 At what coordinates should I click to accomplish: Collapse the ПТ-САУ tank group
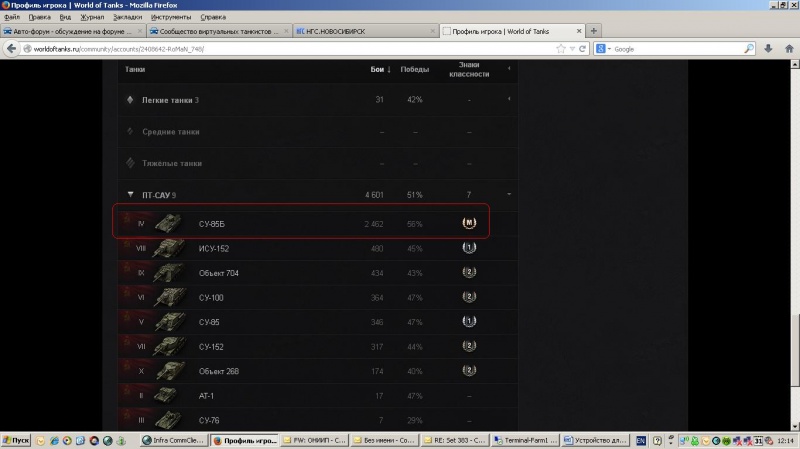[x=131, y=194]
